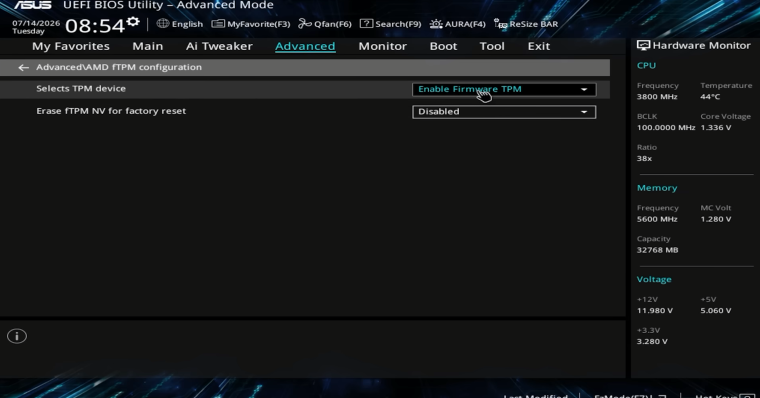760x398 pixels.
Task: Click the 100.0000 MHz BCLK value
Action: [x=666, y=127]
